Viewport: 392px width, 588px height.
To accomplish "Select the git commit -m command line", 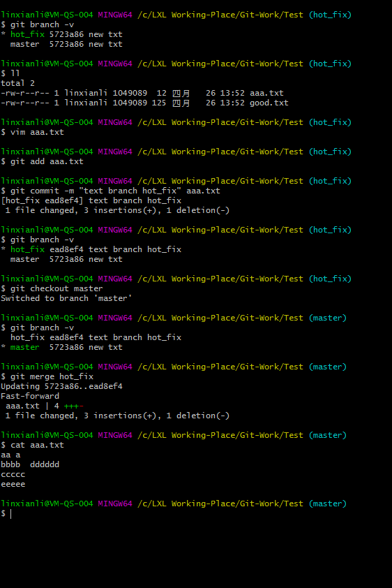I will (110, 191).
